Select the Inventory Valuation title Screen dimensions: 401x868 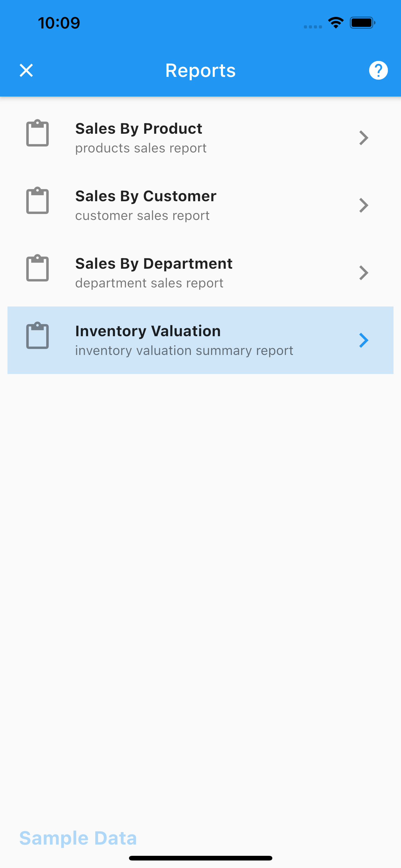click(148, 331)
